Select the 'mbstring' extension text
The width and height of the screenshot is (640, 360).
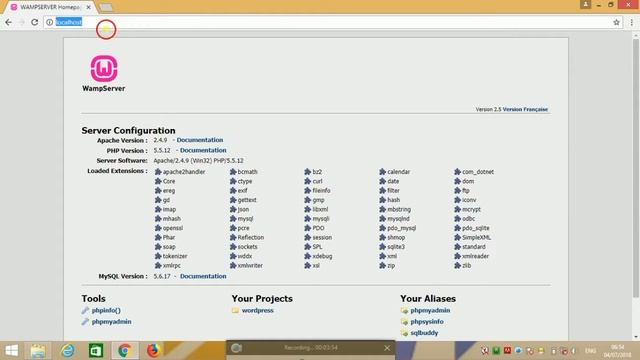tap(399, 209)
